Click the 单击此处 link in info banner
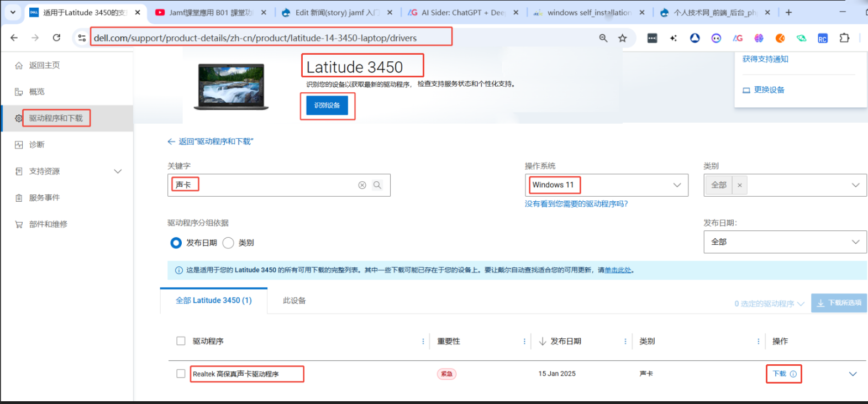 (618, 270)
